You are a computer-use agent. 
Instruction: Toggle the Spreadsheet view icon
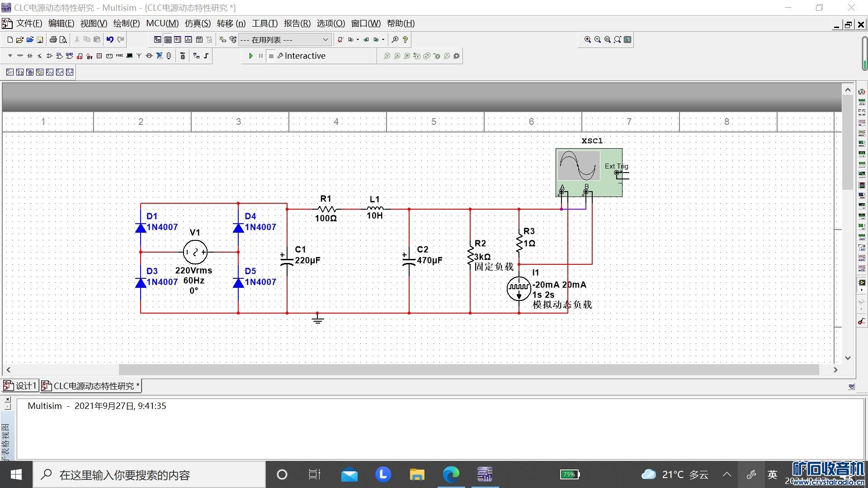pyautogui.click(x=168, y=40)
